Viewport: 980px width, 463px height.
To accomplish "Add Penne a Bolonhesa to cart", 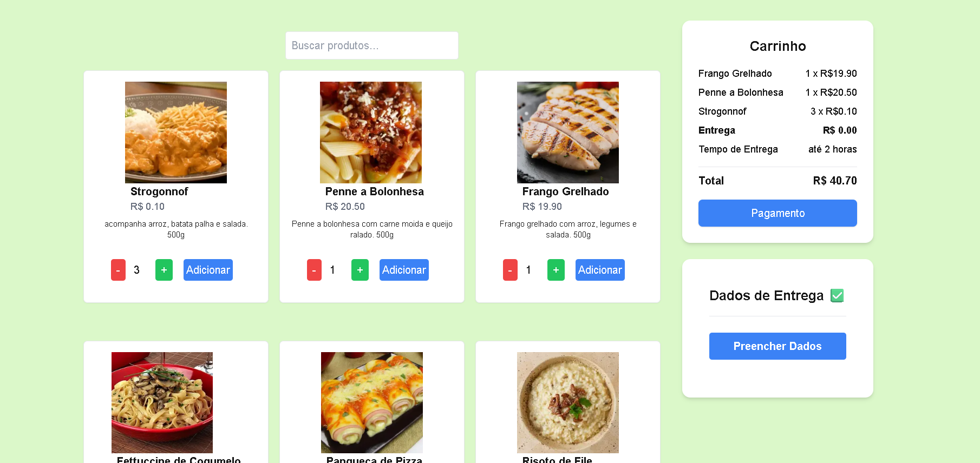I will click(x=404, y=270).
